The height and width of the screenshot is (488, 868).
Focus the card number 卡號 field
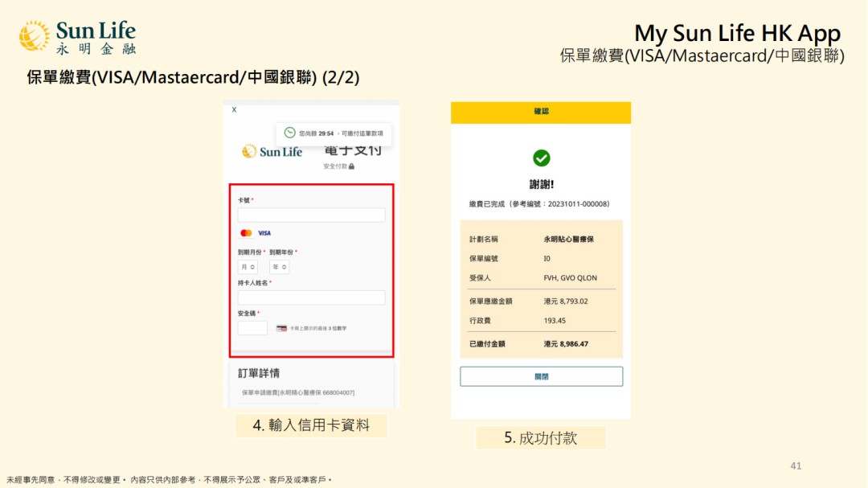[x=311, y=215]
